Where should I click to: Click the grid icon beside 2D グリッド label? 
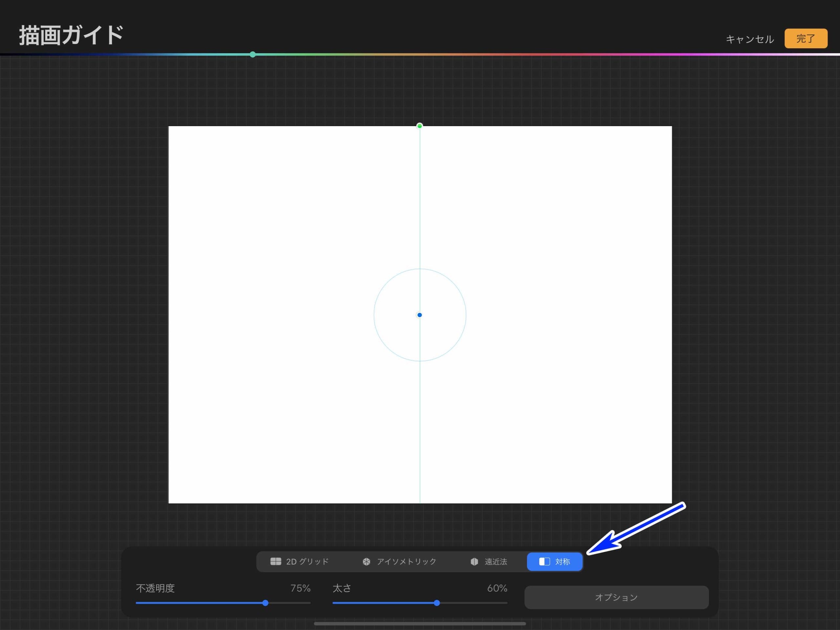pyautogui.click(x=276, y=562)
